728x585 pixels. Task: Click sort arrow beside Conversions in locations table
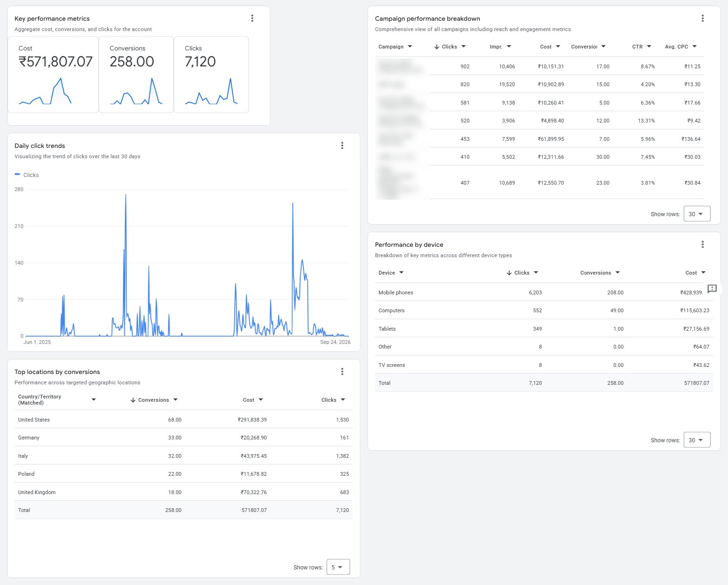click(133, 400)
